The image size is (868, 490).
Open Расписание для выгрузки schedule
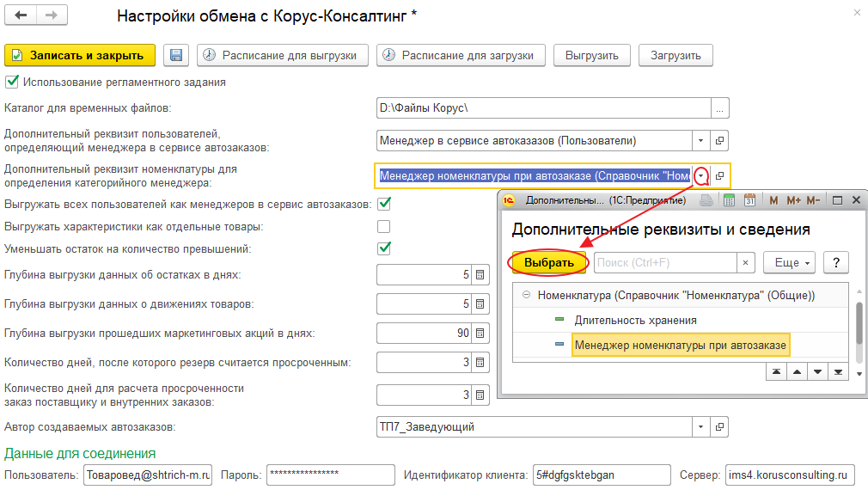click(x=283, y=55)
